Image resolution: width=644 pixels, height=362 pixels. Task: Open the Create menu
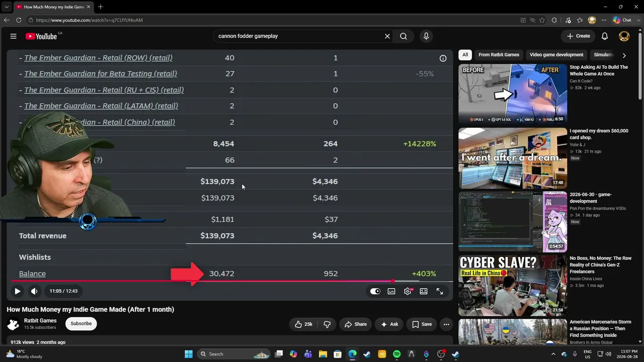coord(578,36)
